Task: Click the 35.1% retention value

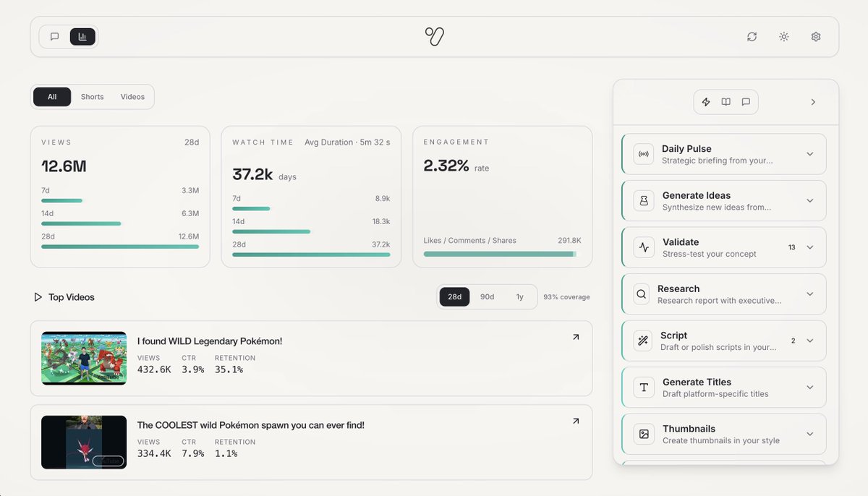Action: pyautogui.click(x=229, y=369)
